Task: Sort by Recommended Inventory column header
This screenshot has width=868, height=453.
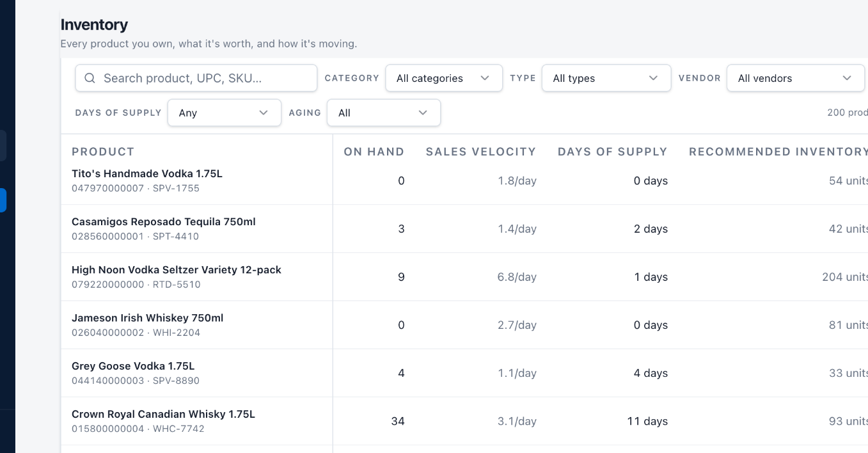Action: (778, 152)
